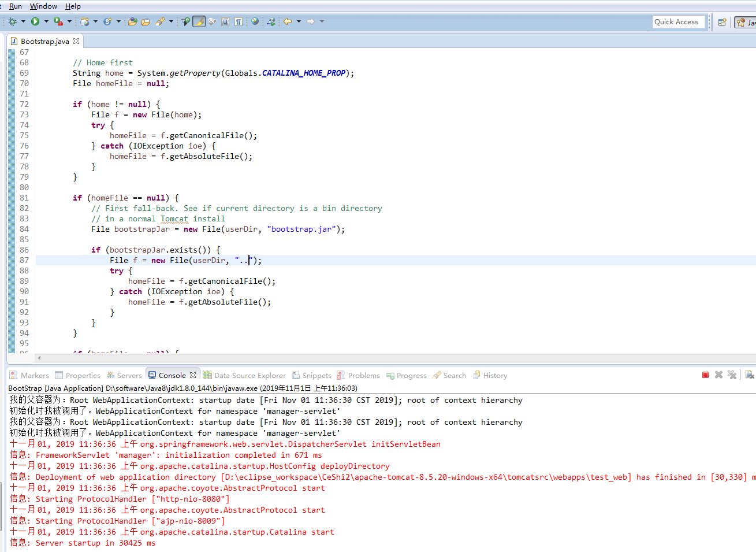
Task: Click the Debug bug icon
Action: [13, 21]
